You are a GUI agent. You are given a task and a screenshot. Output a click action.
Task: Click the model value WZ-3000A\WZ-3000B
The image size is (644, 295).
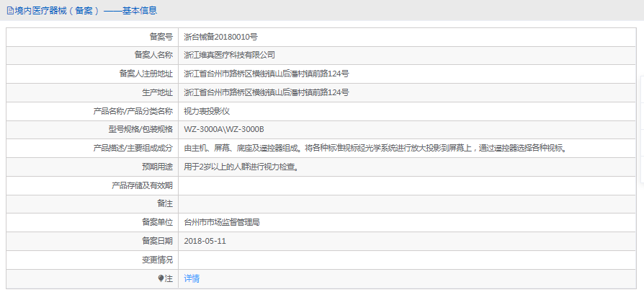(224, 130)
